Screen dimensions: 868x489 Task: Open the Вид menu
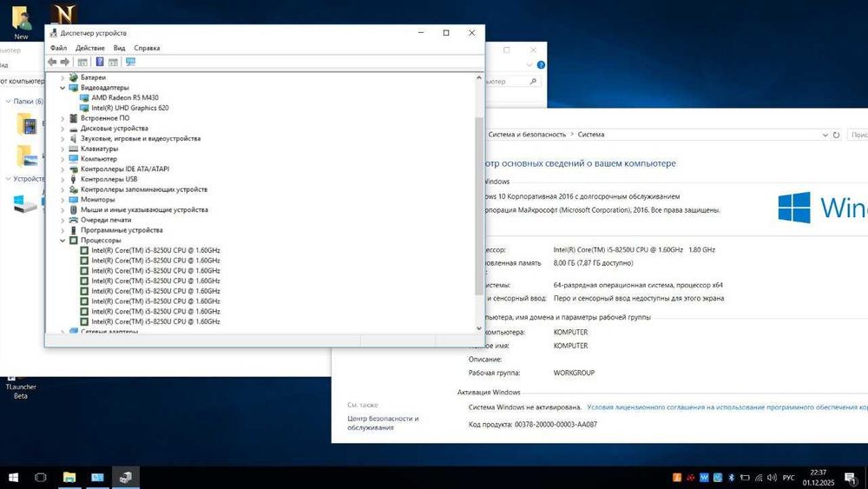(119, 48)
